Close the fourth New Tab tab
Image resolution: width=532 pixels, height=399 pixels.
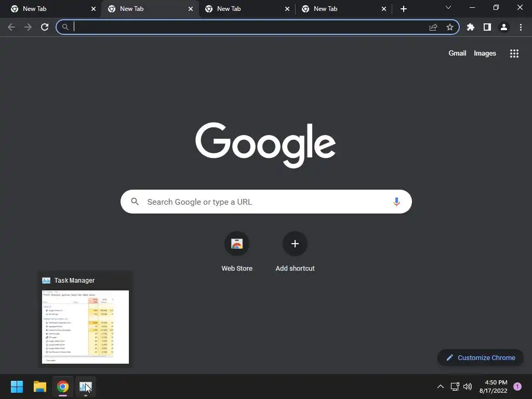click(384, 9)
